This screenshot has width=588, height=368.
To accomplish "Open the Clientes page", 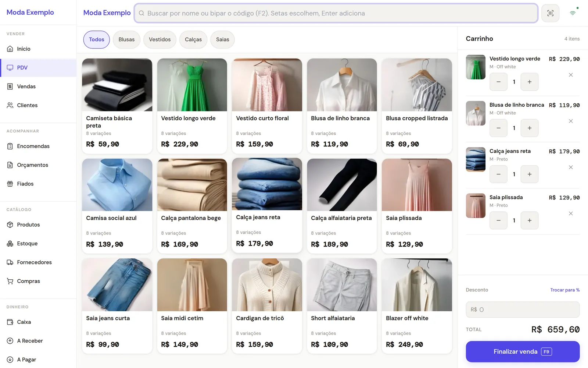I will point(38,105).
